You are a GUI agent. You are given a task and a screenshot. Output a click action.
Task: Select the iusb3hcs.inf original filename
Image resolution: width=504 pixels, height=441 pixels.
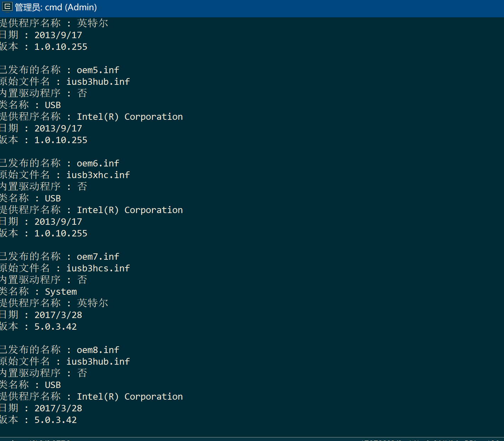tap(98, 268)
